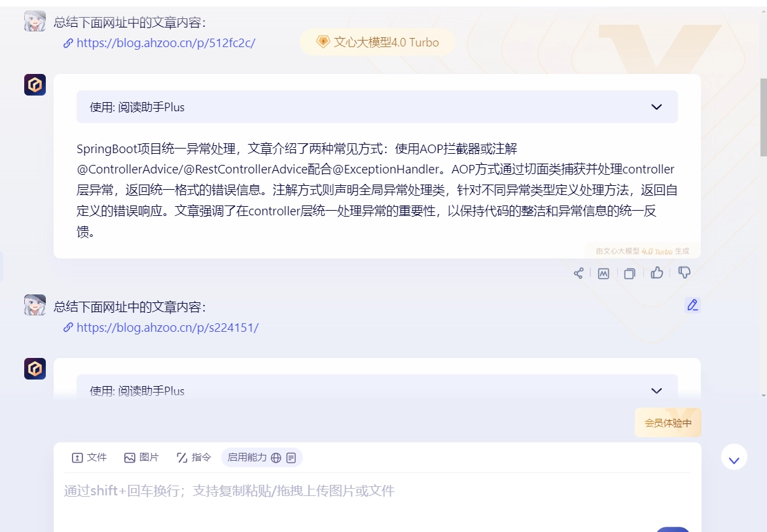Click the round scroll-to-bottom arrow button
This screenshot has height=532, width=767.
734,457
